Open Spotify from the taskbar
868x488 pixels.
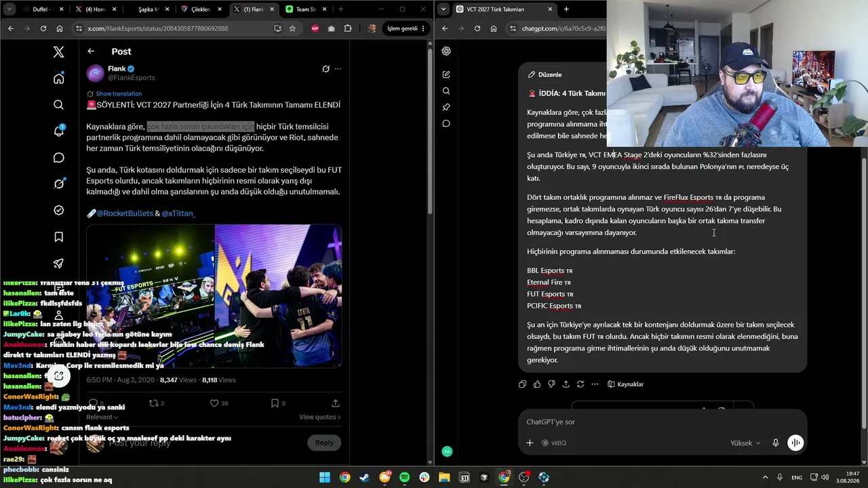tap(405, 477)
